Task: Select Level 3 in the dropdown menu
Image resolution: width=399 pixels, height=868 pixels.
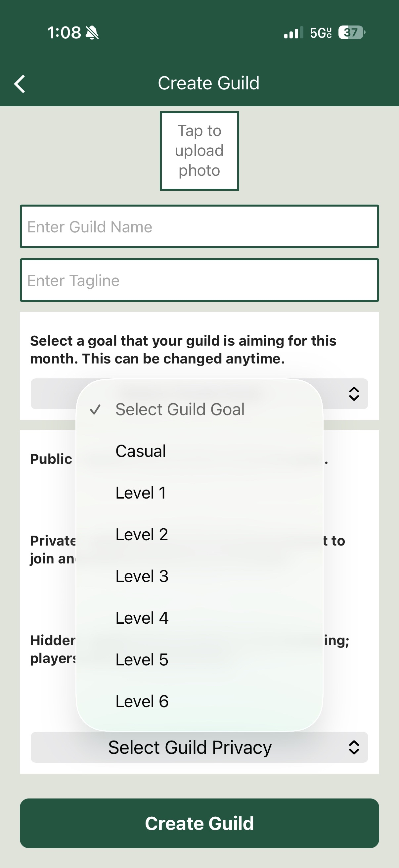Action: point(142,577)
